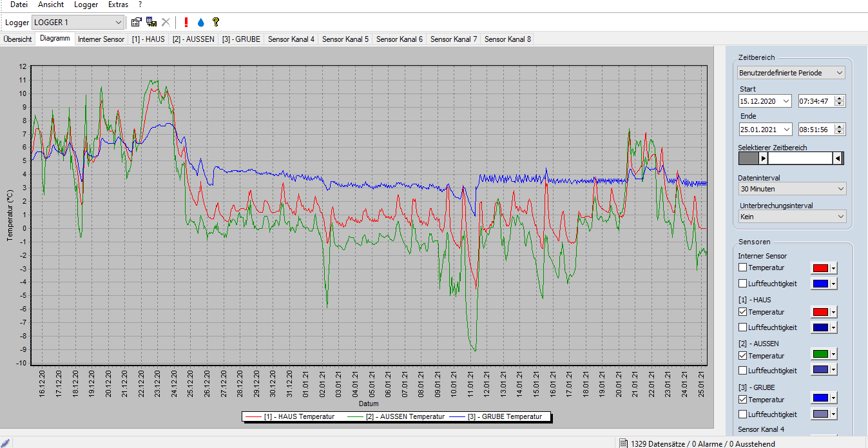Open the Logger menu
The height and width of the screenshot is (448, 868).
[86, 5]
